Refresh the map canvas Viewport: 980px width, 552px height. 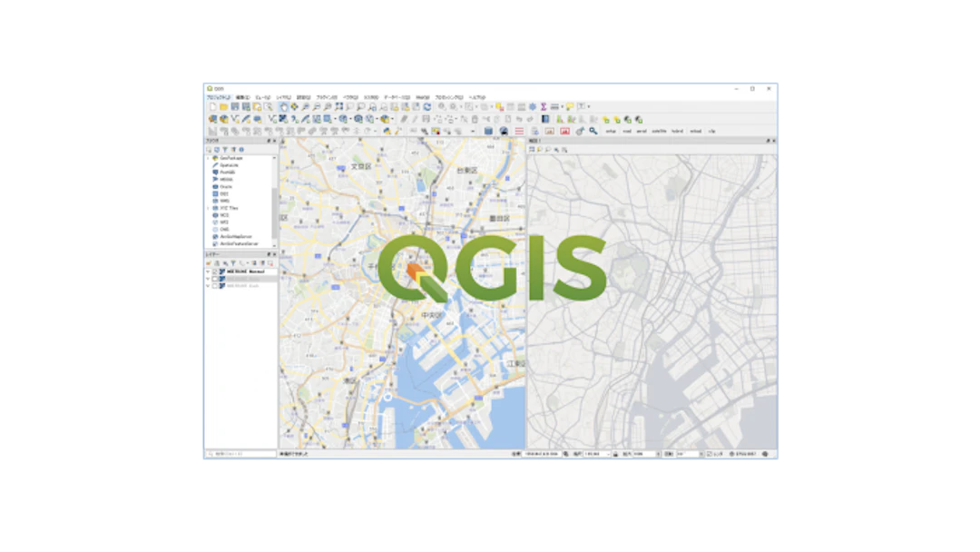point(429,107)
